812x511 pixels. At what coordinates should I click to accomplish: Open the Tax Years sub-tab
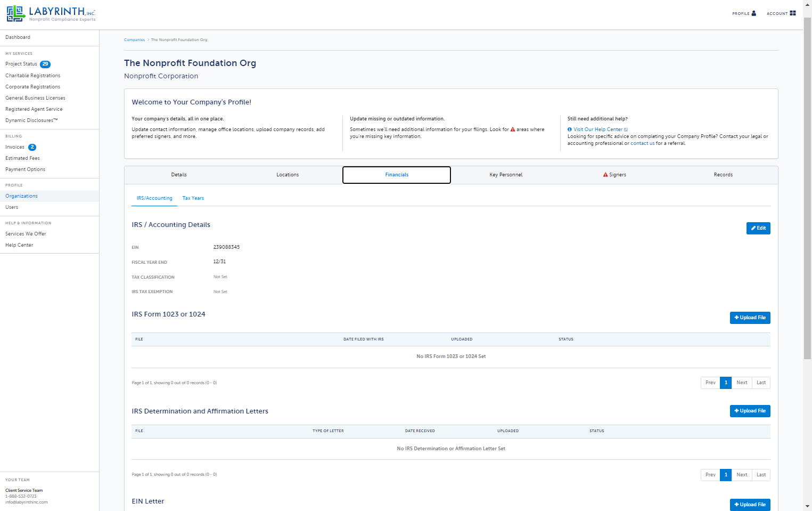193,198
